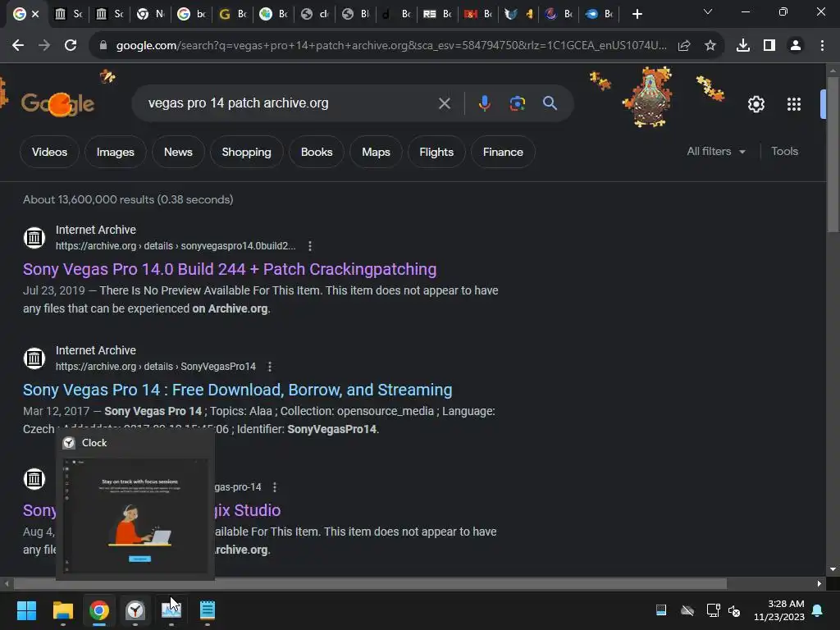Open Sony Vegas Pro 14 Free Download link
Viewport: 840px width, 630px height.
coord(237,390)
